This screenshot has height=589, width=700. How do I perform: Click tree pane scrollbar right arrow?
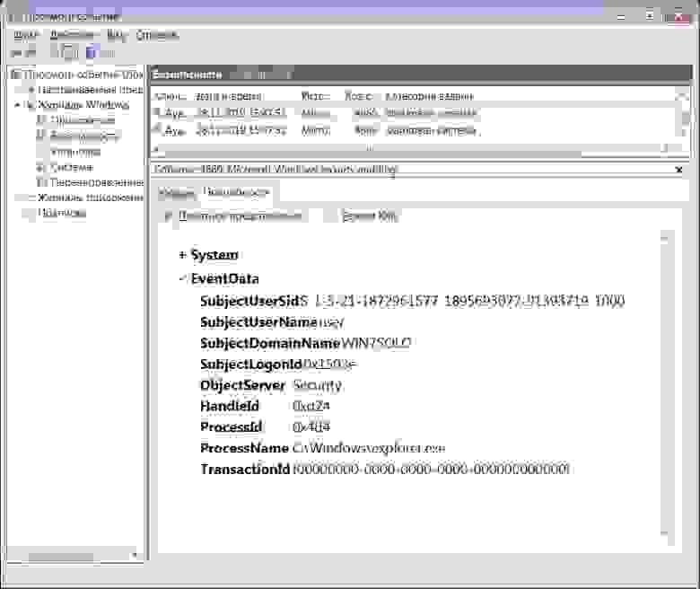(x=134, y=556)
